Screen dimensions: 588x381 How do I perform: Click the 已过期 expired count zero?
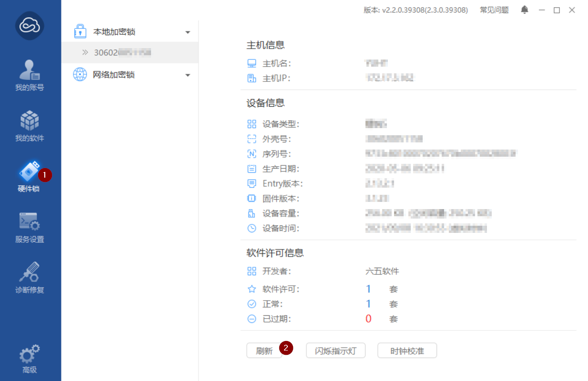[368, 319]
